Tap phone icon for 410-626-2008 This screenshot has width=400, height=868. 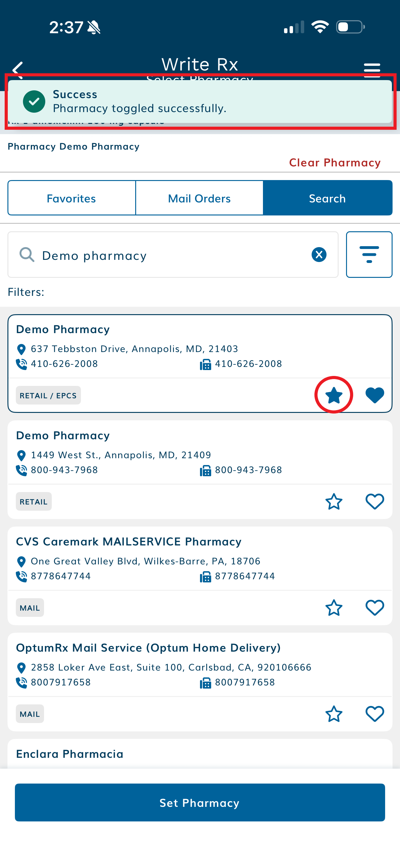(x=21, y=364)
